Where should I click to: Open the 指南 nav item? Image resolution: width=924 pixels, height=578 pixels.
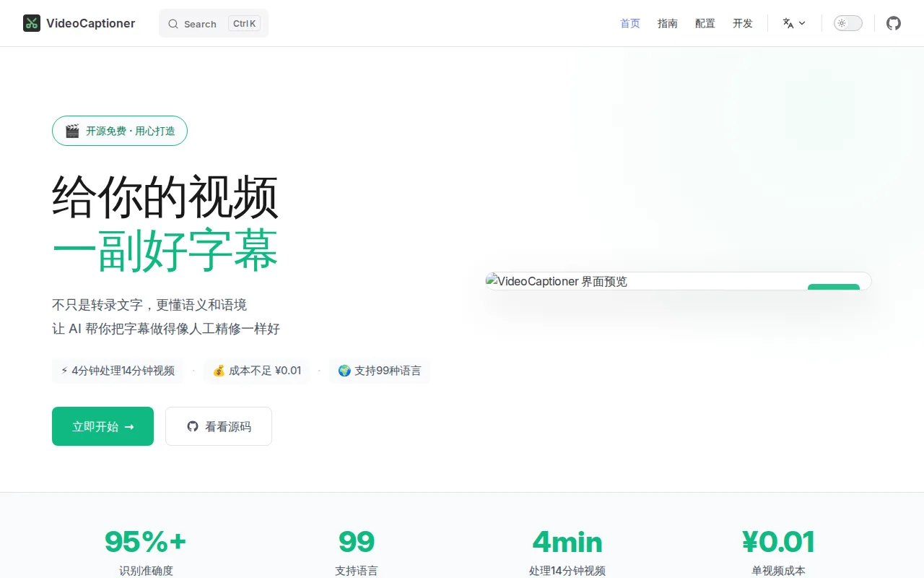(668, 23)
